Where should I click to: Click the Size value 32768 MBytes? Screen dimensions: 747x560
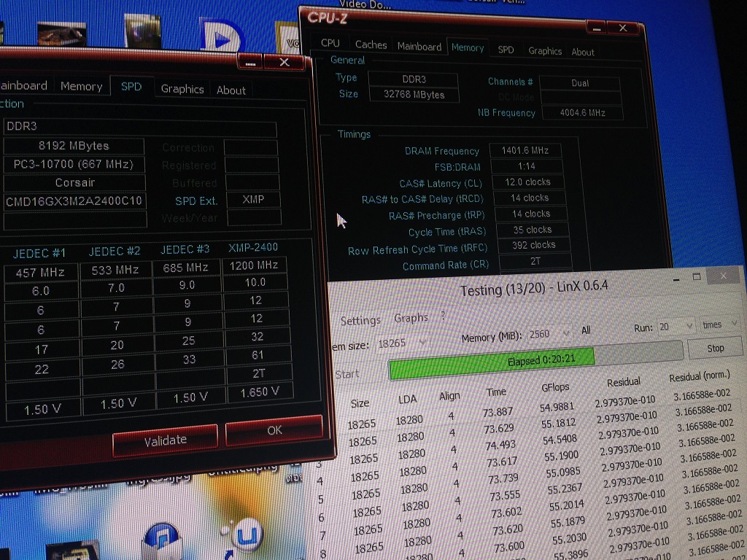414,94
